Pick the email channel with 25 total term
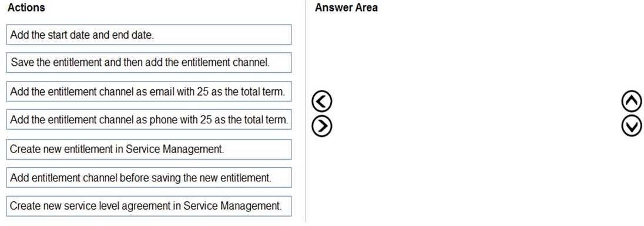 pyautogui.click(x=149, y=92)
